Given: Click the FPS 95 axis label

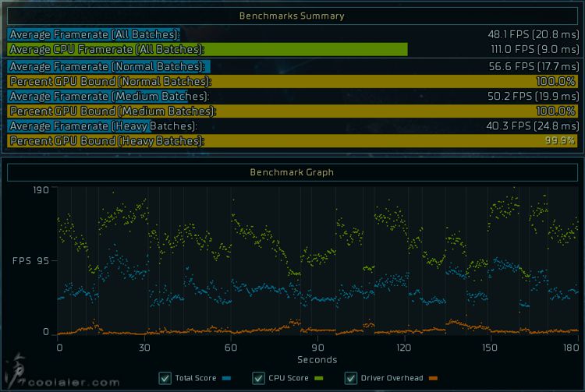Looking at the screenshot, I should (x=30, y=261).
